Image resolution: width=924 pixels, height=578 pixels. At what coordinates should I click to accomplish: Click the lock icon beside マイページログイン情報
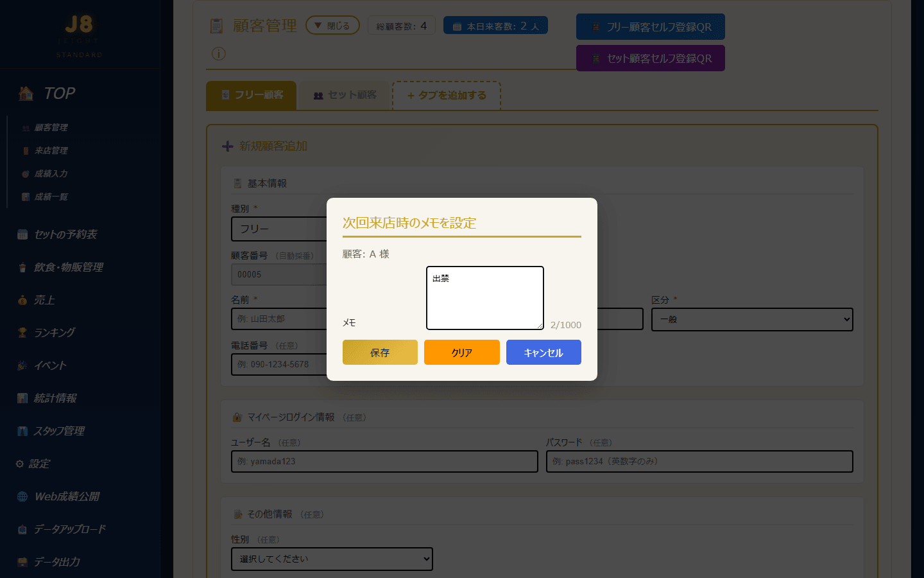tap(237, 417)
